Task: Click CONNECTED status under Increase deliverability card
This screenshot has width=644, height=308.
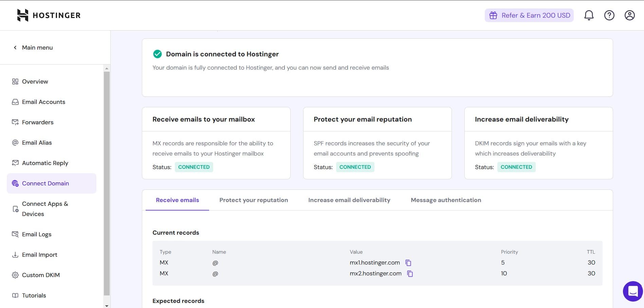Action: click(x=516, y=167)
